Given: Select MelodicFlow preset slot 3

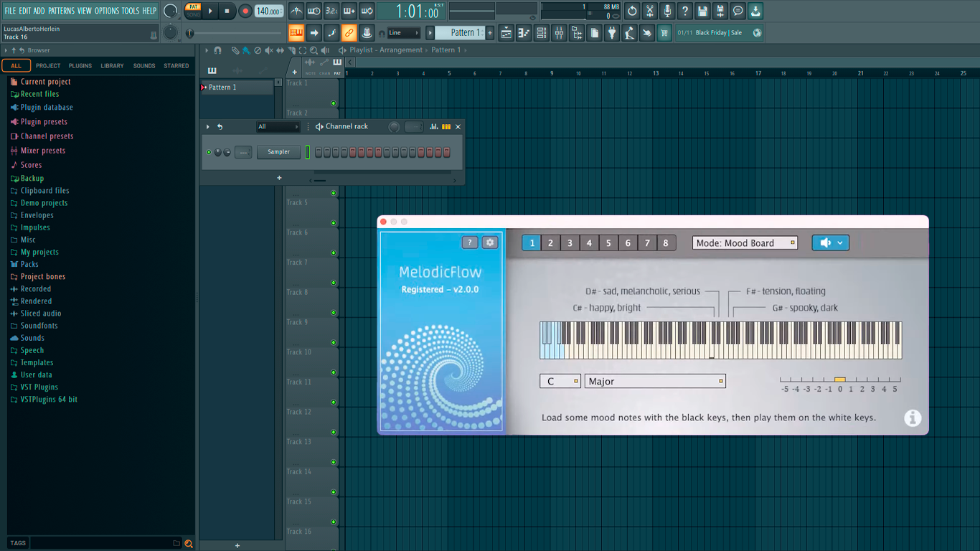Looking at the screenshot, I should (570, 243).
